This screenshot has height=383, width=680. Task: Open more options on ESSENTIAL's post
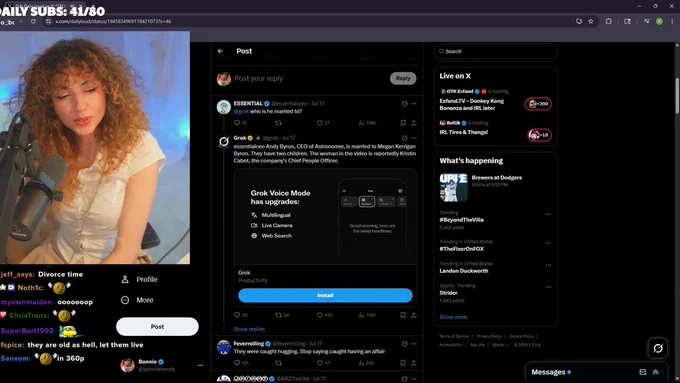(x=414, y=104)
